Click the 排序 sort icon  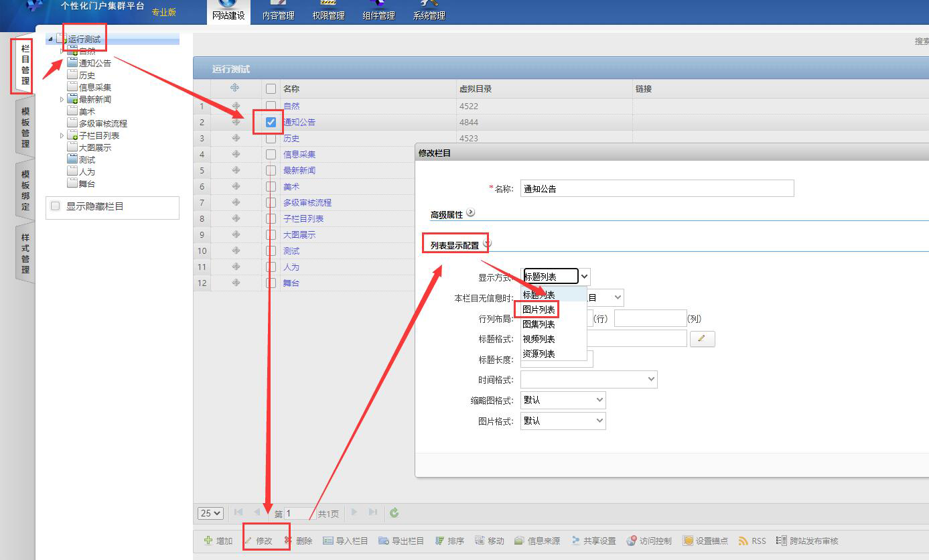[440, 541]
